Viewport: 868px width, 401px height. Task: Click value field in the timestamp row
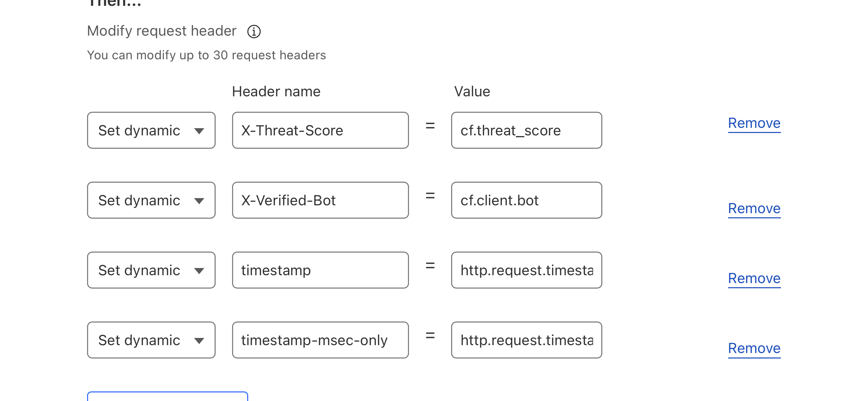coord(526,270)
